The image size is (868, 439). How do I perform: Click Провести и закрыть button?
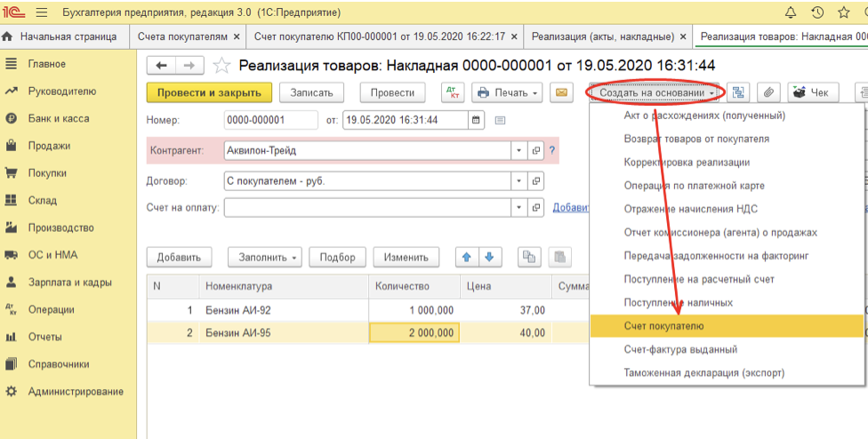coord(208,92)
